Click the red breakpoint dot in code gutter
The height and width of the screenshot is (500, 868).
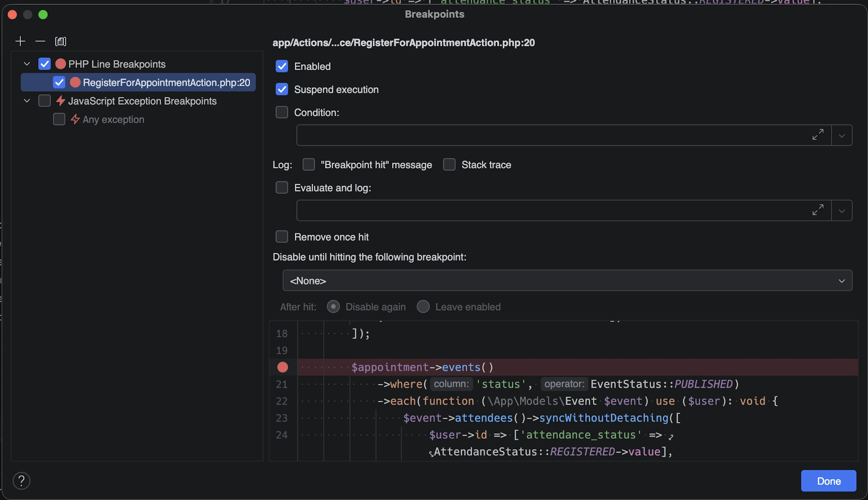283,367
